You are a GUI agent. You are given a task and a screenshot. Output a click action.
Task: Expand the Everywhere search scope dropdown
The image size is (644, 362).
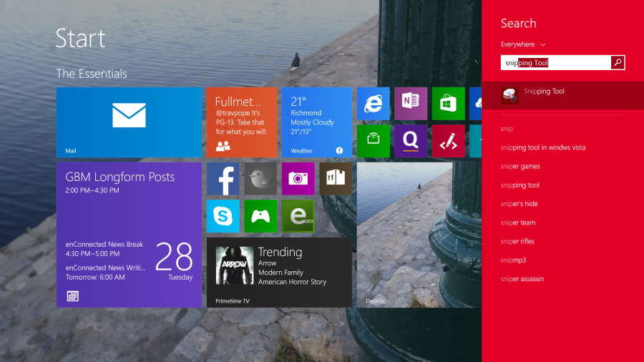(523, 44)
